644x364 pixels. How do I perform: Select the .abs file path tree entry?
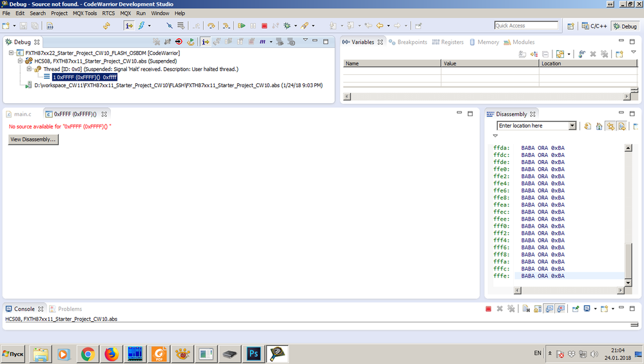(x=179, y=85)
